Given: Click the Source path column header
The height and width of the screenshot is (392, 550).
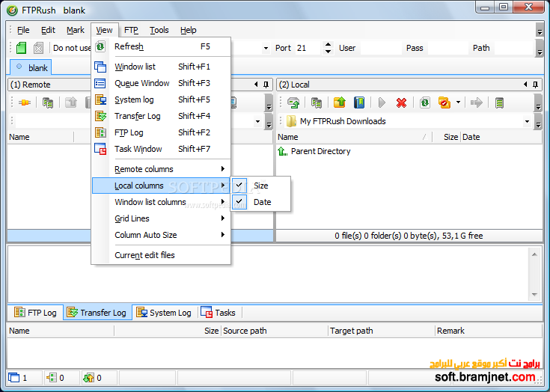Looking at the screenshot, I should pos(275,331).
